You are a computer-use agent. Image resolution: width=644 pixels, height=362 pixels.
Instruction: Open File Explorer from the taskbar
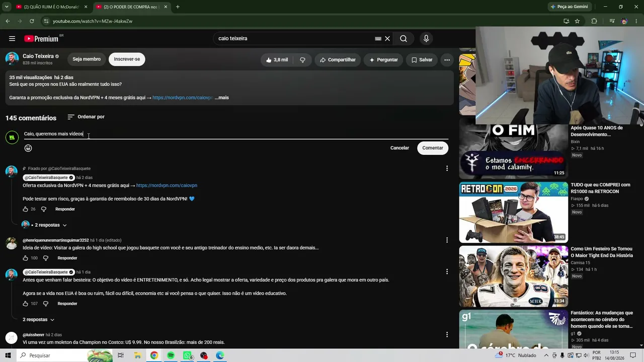point(137,355)
